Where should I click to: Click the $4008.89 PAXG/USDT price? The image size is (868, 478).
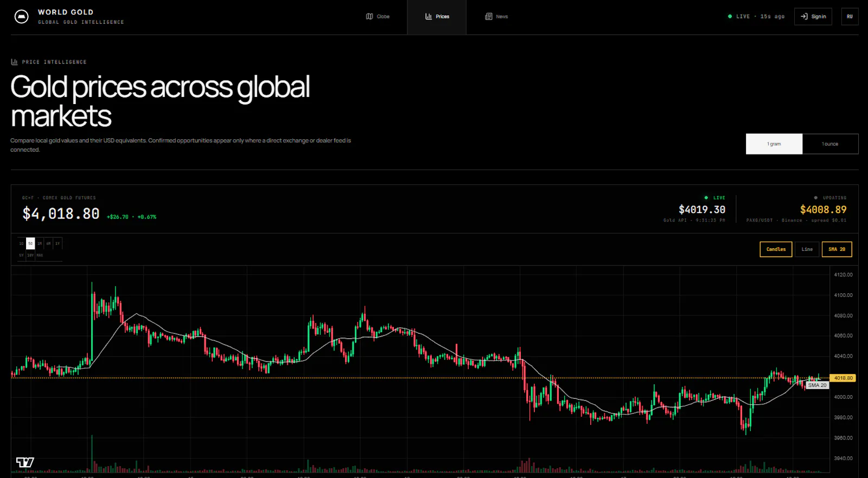click(823, 210)
